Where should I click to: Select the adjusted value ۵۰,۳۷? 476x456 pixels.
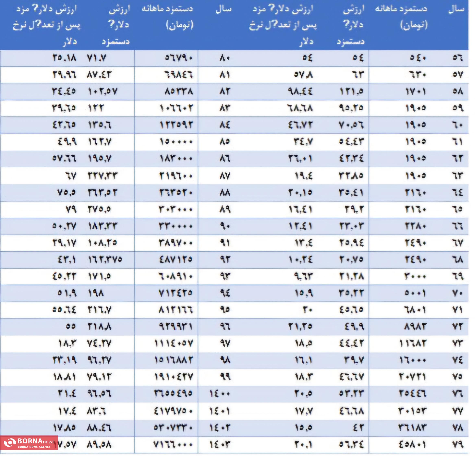coord(64,226)
